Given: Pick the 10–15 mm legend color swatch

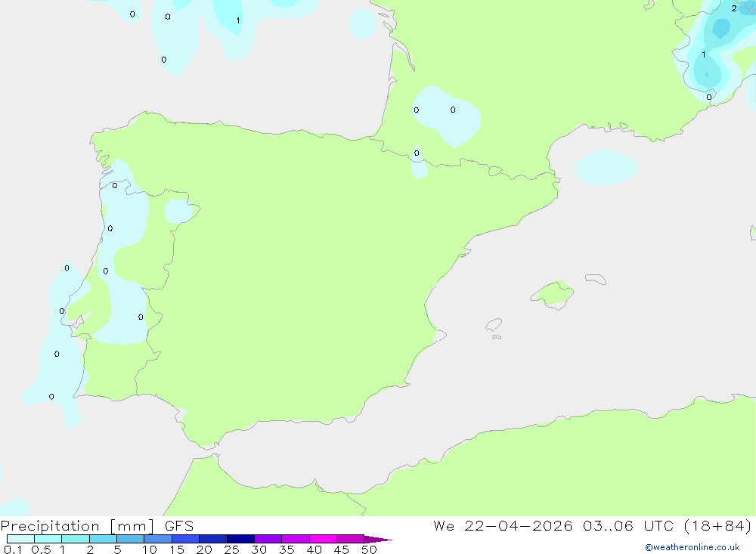Looking at the screenshot, I should tap(158, 539).
